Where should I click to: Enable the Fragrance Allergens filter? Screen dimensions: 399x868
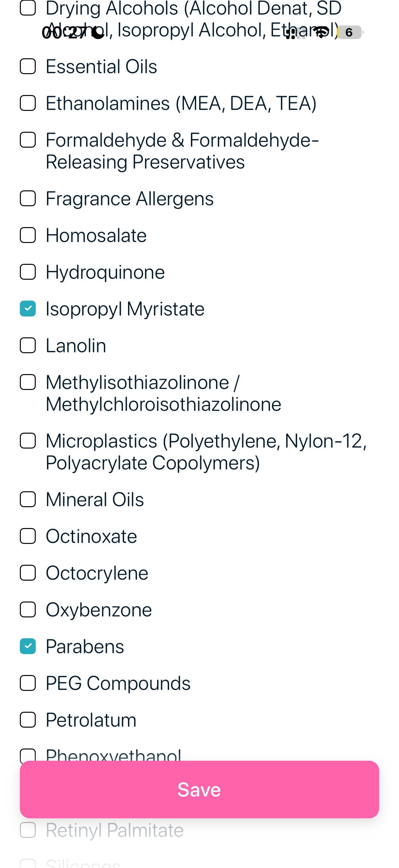tap(28, 199)
